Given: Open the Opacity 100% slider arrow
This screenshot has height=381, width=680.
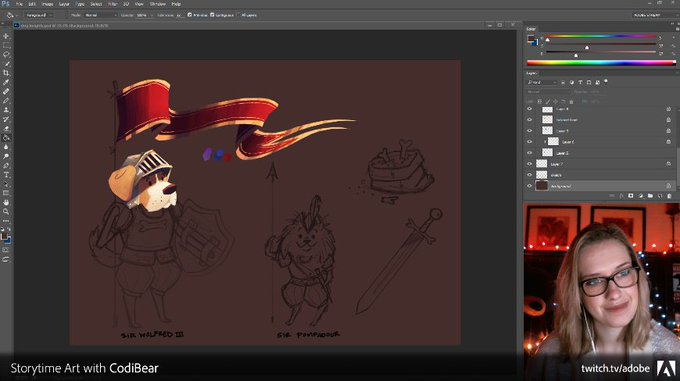Looking at the screenshot, I should click(151, 15).
